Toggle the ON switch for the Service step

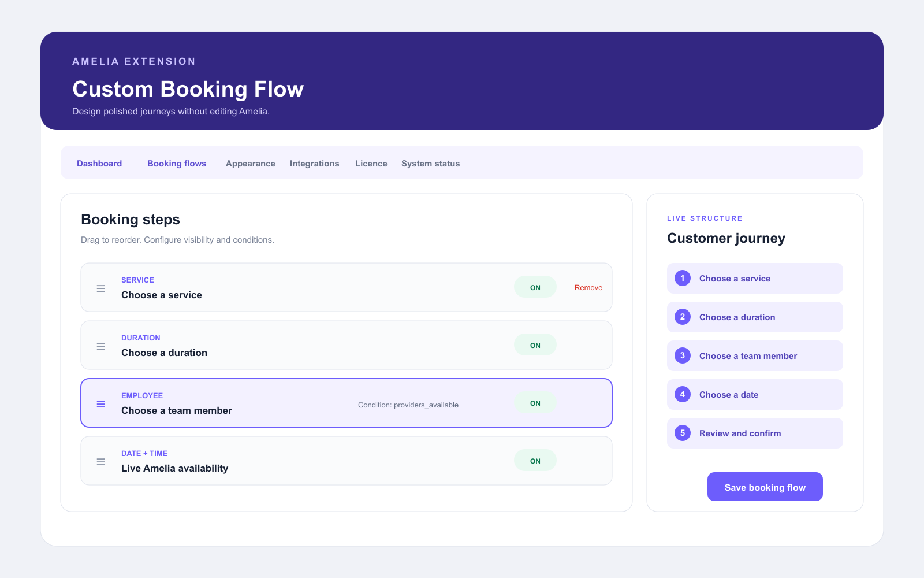[x=535, y=287]
